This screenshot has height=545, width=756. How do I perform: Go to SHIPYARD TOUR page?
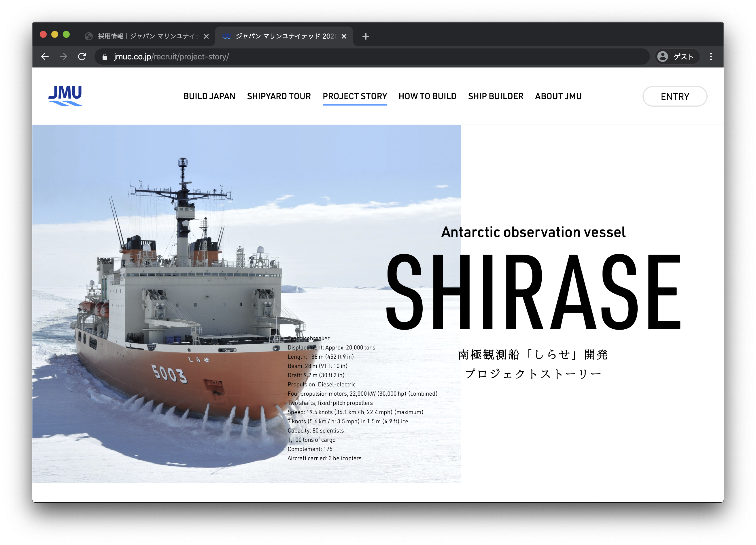tap(279, 96)
